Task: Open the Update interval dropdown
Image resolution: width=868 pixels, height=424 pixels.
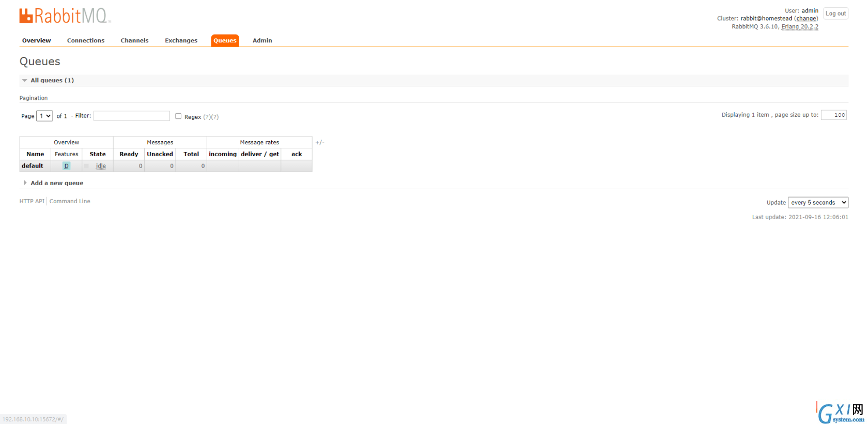Action: [x=818, y=203]
